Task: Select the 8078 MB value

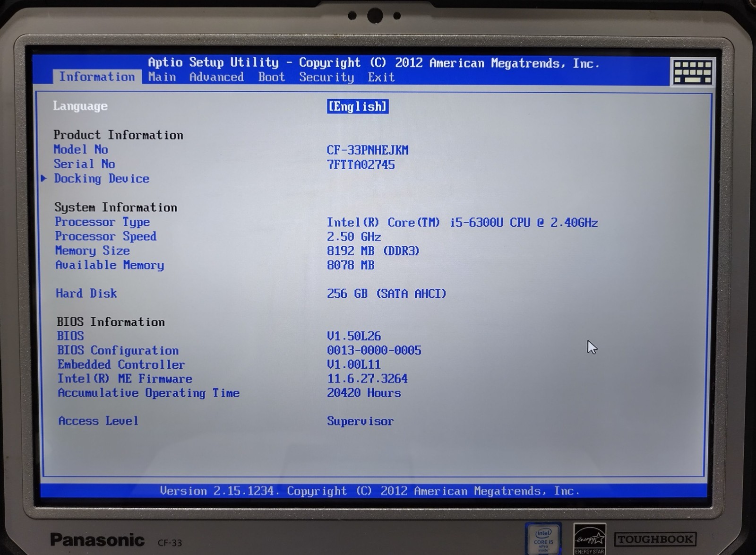Action: (351, 265)
